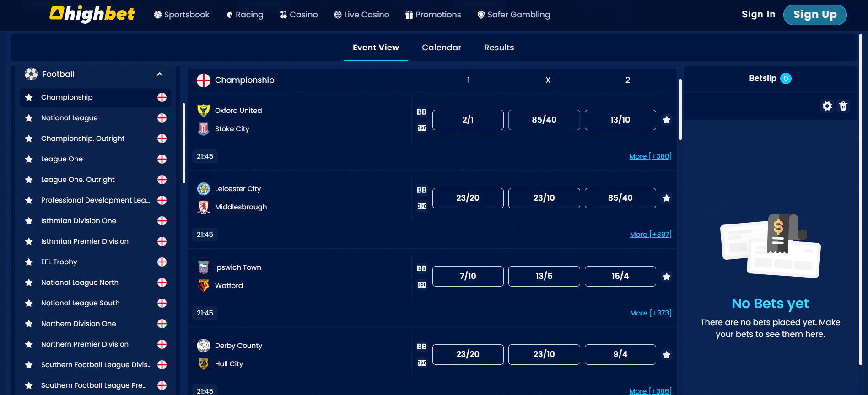Open stats icon below BB for Derby County

tap(422, 363)
